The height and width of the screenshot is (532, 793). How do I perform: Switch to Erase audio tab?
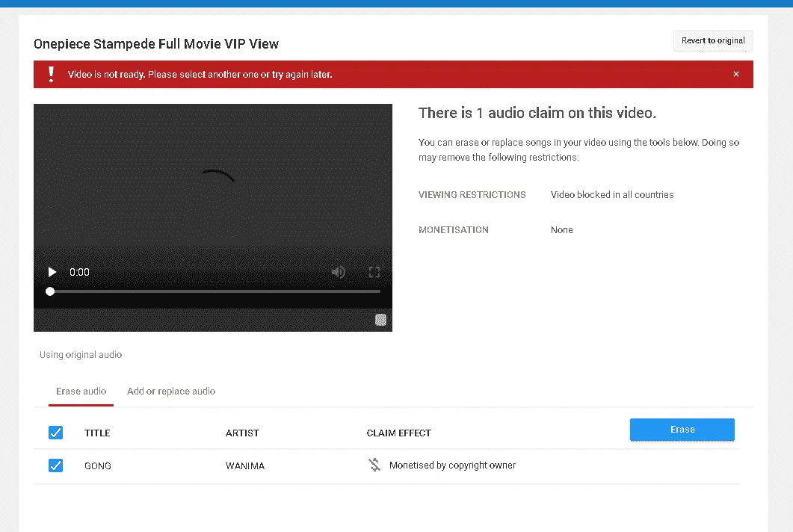click(81, 392)
